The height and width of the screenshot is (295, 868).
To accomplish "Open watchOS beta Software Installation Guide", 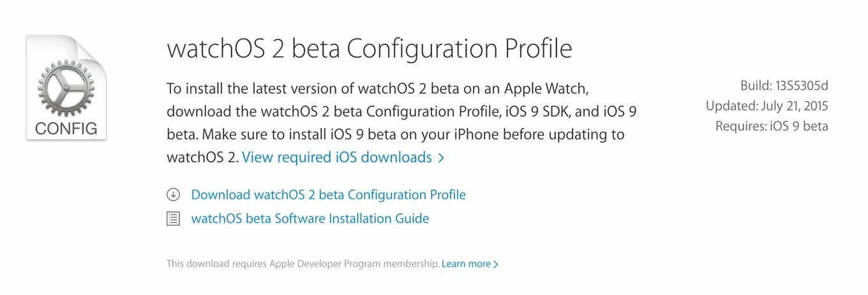I will (x=310, y=219).
